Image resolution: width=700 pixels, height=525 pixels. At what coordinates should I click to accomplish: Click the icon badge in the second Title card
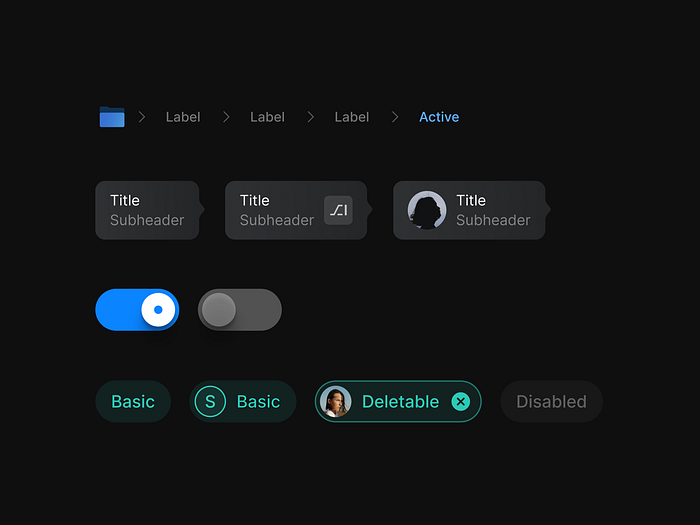(339, 210)
